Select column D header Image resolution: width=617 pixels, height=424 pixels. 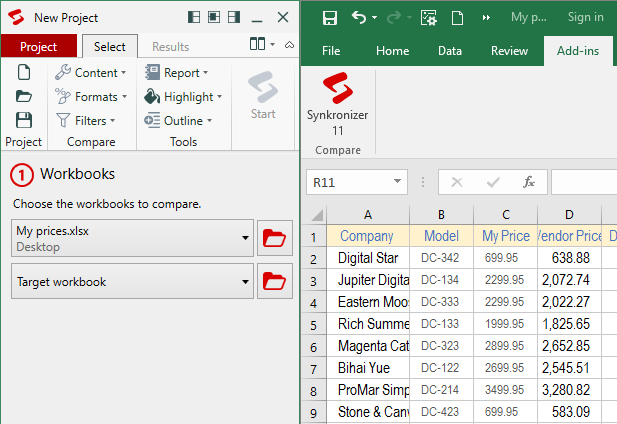point(569,215)
